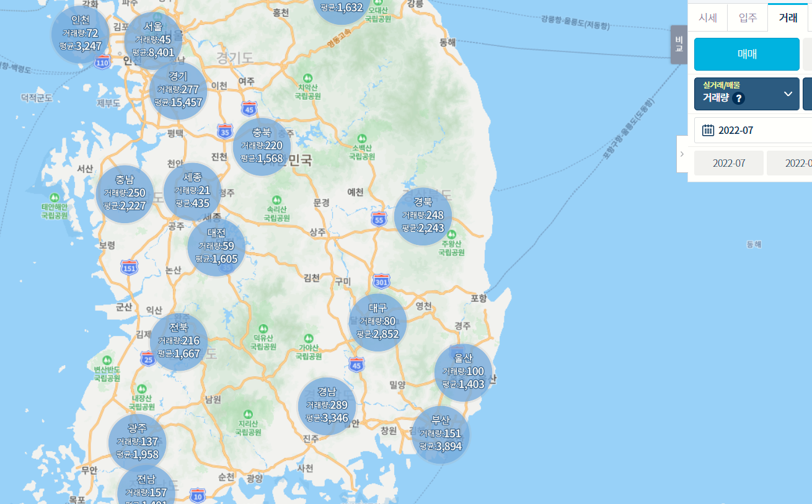Open the 경남 region marker
Image resolution: width=812 pixels, height=504 pixels.
tap(327, 405)
